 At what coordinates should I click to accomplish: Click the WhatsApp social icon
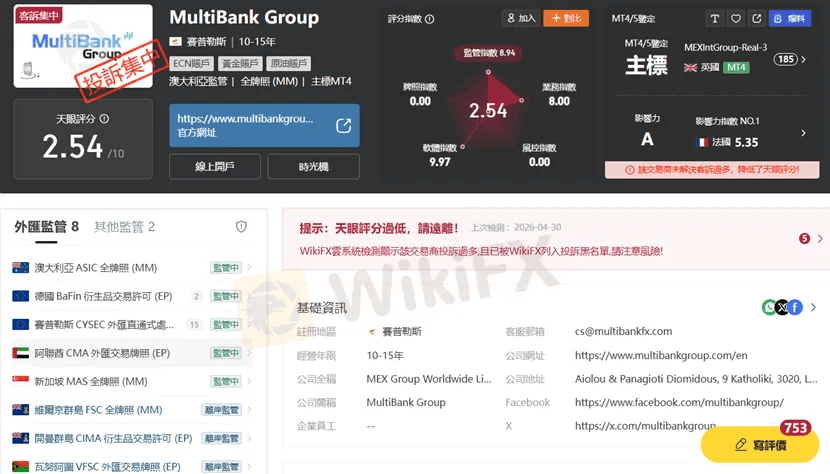(769, 307)
